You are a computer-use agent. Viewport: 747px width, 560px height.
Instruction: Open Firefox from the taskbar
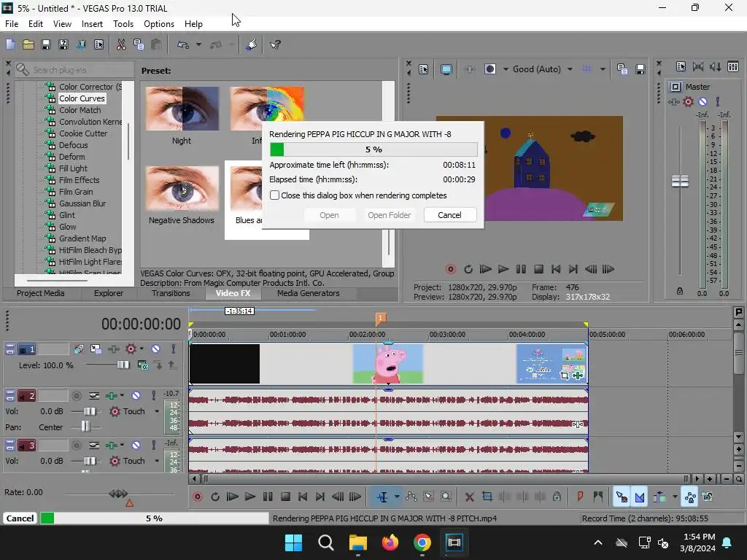click(390, 542)
